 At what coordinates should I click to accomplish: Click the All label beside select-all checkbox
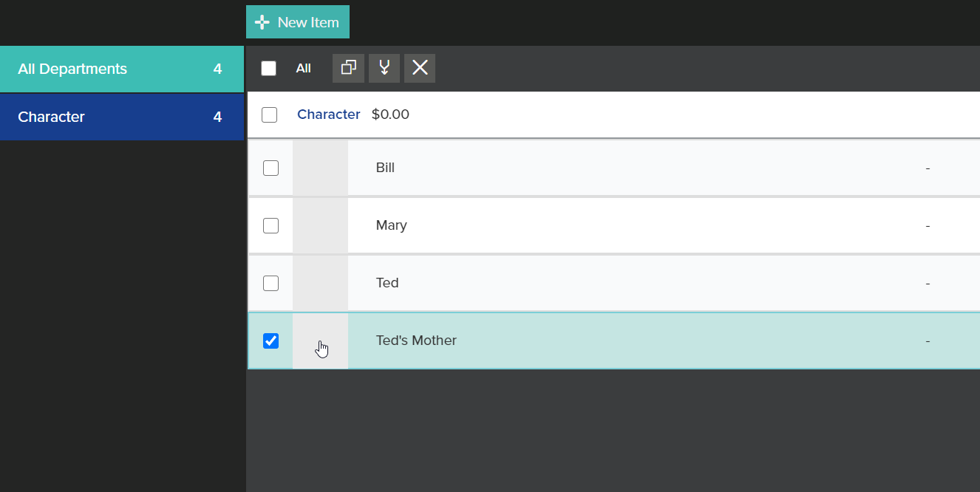[x=304, y=69]
